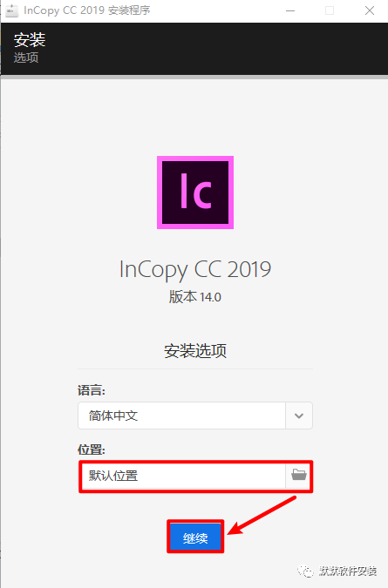
Task: Click the InCopy CC 2019 product name text
Action: [195, 270]
